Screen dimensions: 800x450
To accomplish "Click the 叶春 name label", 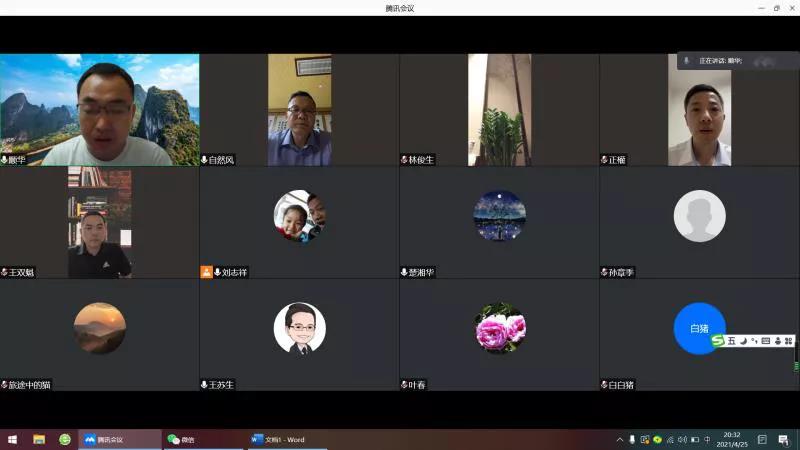I will tap(417, 385).
